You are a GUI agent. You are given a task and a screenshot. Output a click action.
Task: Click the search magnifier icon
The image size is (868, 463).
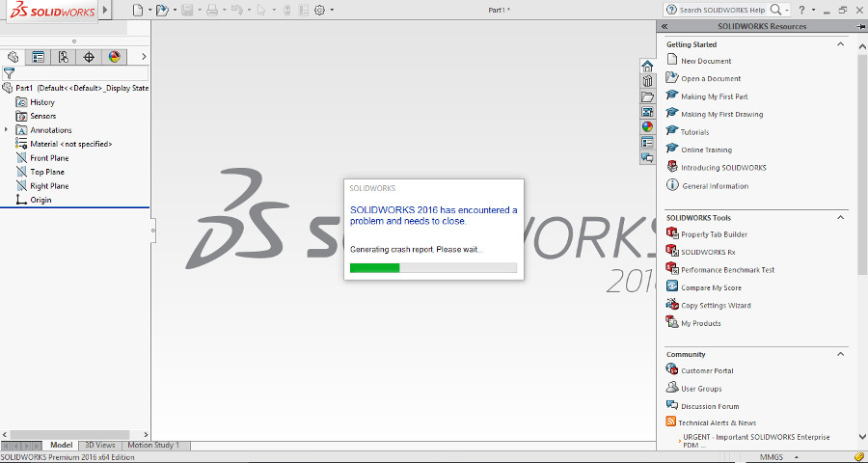pos(776,10)
